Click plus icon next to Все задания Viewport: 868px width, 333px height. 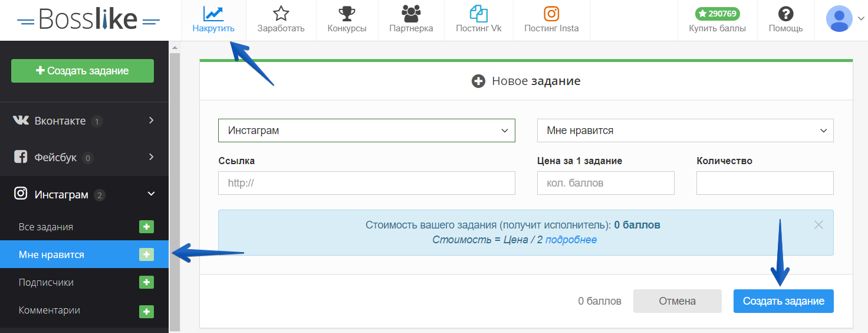[146, 227]
